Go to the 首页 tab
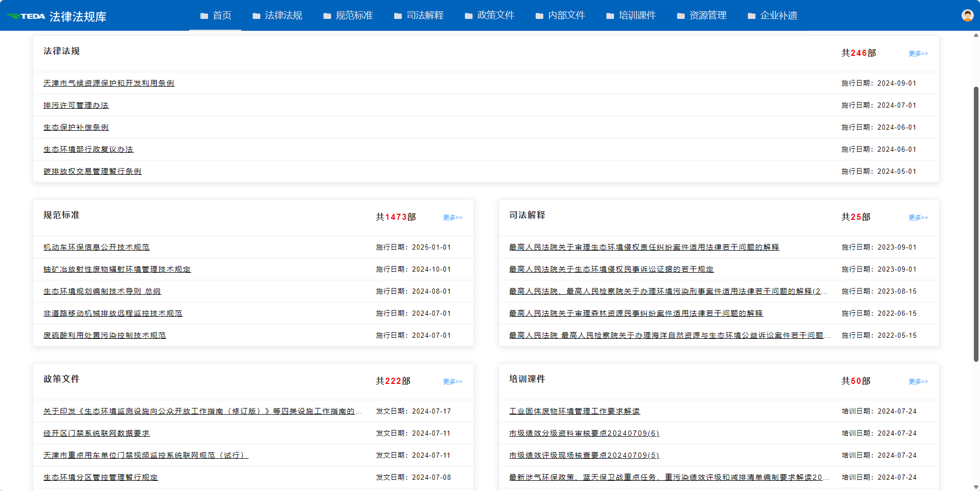Image resolution: width=980 pixels, height=491 pixels. click(x=215, y=15)
